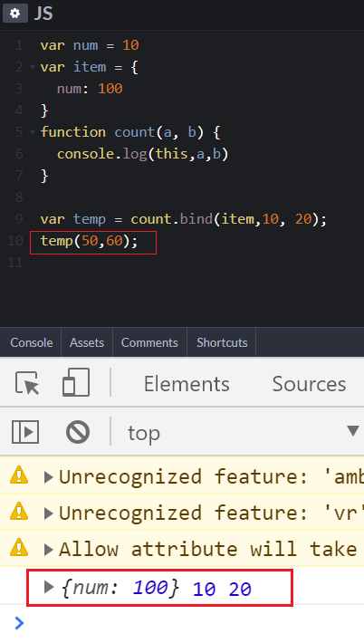The height and width of the screenshot is (643, 364).
Task: Collapse the count function at line 5
Action: (33, 132)
